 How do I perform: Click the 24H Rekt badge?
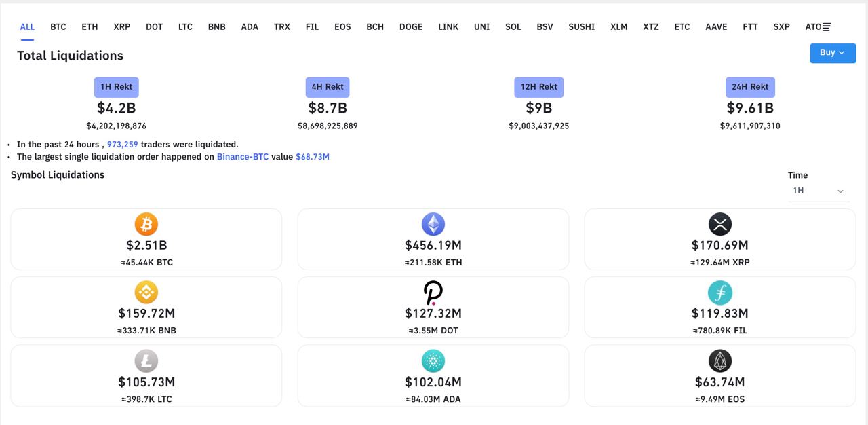point(750,87)
